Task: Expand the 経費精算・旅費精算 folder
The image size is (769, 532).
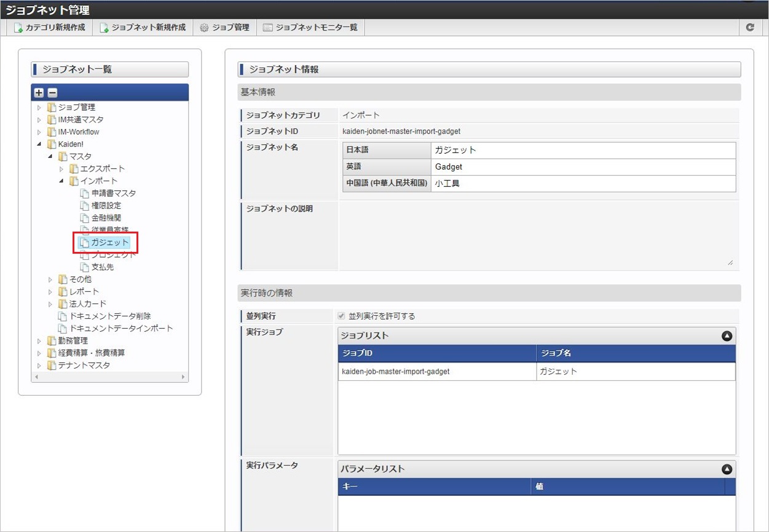Action: 39,353
